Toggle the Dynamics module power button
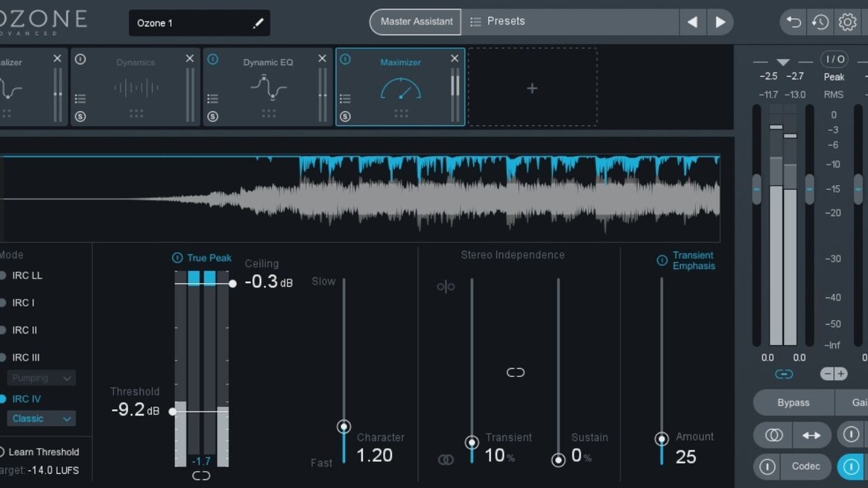 (x=80, y=59)
